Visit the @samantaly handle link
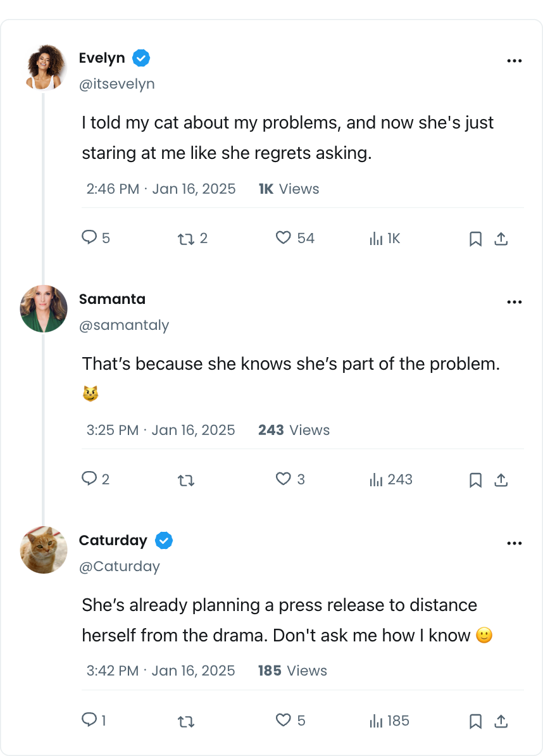The height and width of the screenshot is (756, 543). coord(124,325)
